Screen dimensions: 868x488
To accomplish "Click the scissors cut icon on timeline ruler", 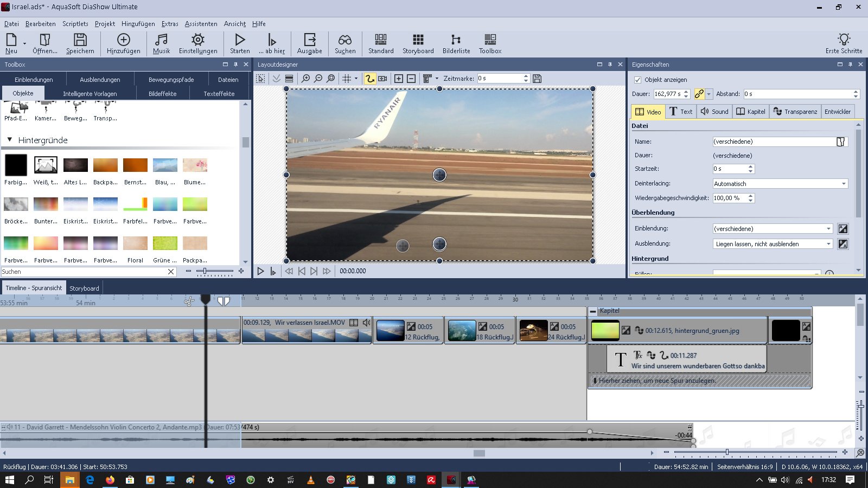I will (189, 301).
